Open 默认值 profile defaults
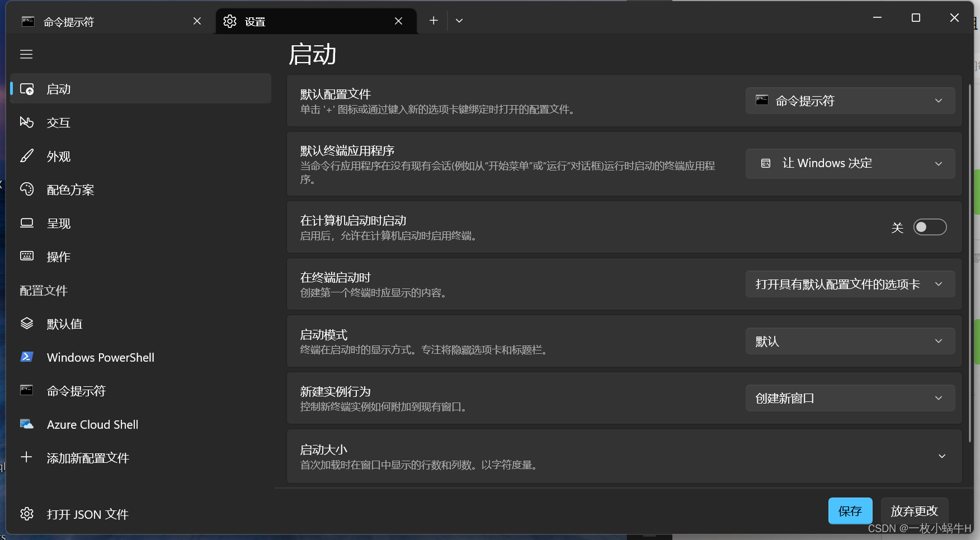Screen dimensions: 980x540 140,324
